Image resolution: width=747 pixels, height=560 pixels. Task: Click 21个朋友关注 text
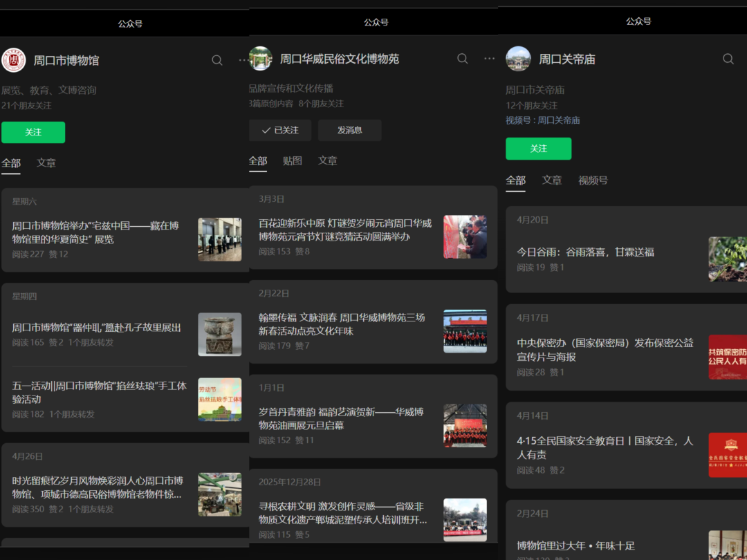tap(26, 106)
